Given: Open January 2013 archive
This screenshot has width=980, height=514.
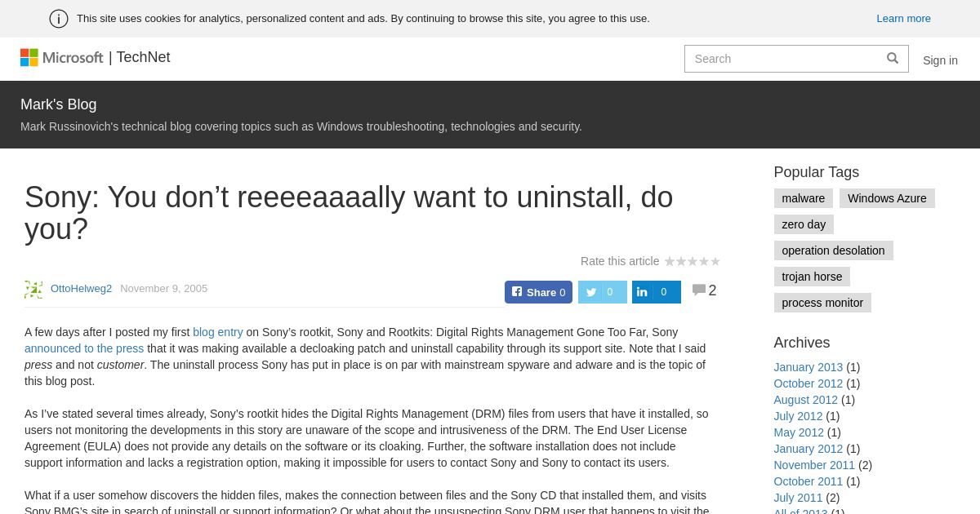Looking at the screenshot, I should (808, 367).
